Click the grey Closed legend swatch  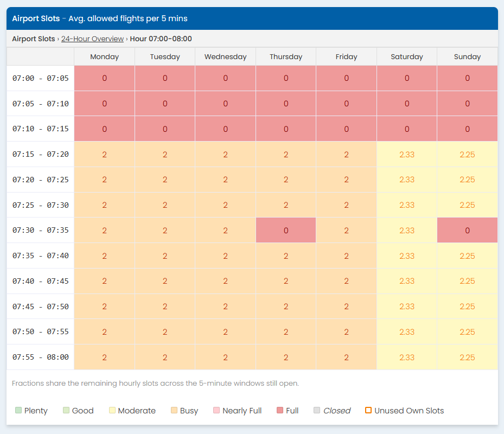pos(317,411)
